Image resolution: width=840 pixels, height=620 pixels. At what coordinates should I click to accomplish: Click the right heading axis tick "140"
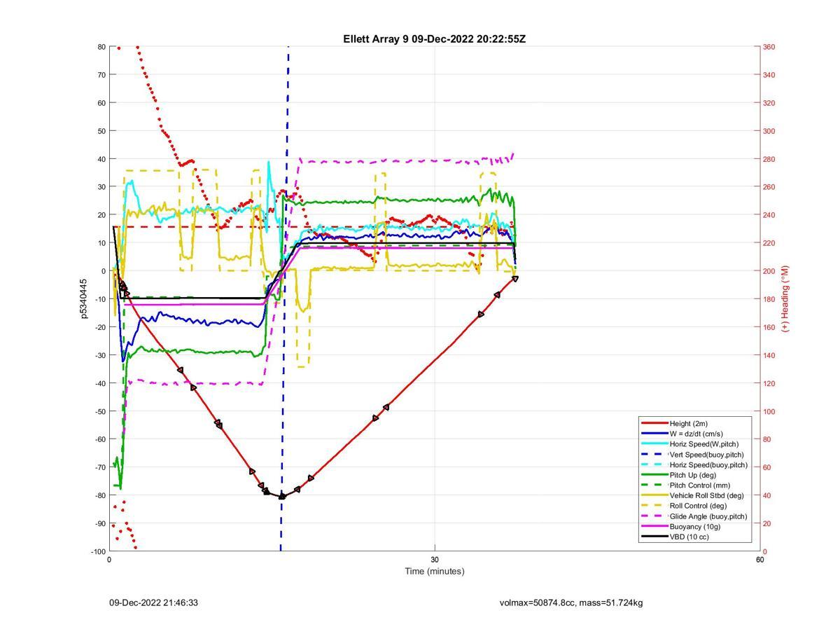pos(769,355)
